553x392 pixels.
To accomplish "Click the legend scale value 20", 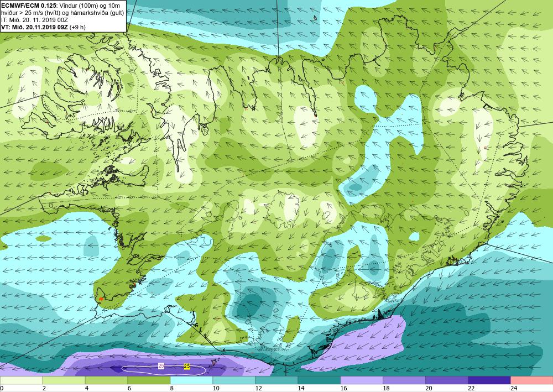I will point(429,388).
